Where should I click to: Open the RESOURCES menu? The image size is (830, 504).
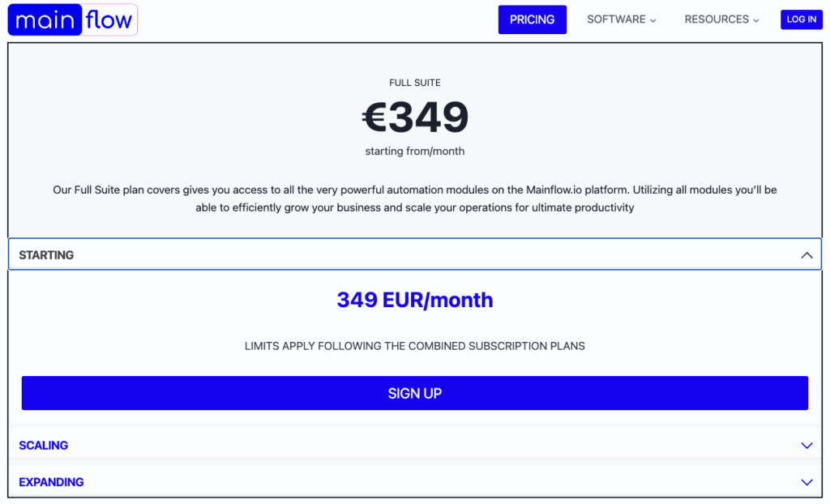(x=721, y=19)
